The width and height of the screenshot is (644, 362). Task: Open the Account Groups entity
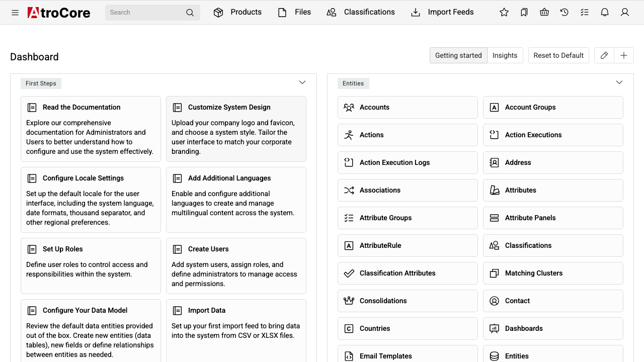tap(553, 108)
